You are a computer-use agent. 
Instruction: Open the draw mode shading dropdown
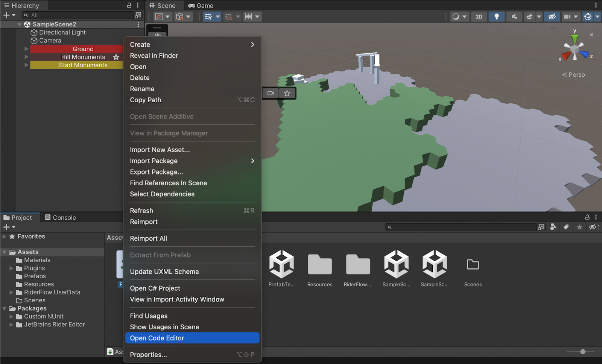click(x=459, y=17)
